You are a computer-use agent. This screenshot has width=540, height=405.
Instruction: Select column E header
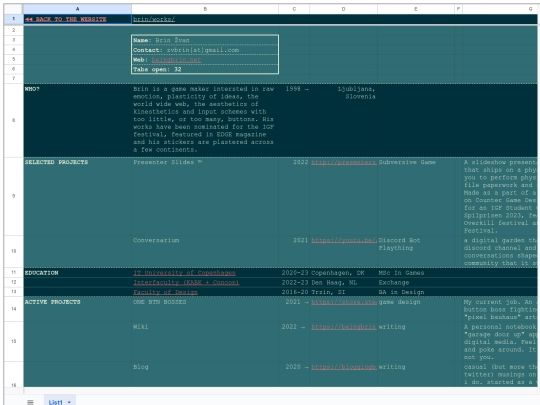(x=416, y=9)
